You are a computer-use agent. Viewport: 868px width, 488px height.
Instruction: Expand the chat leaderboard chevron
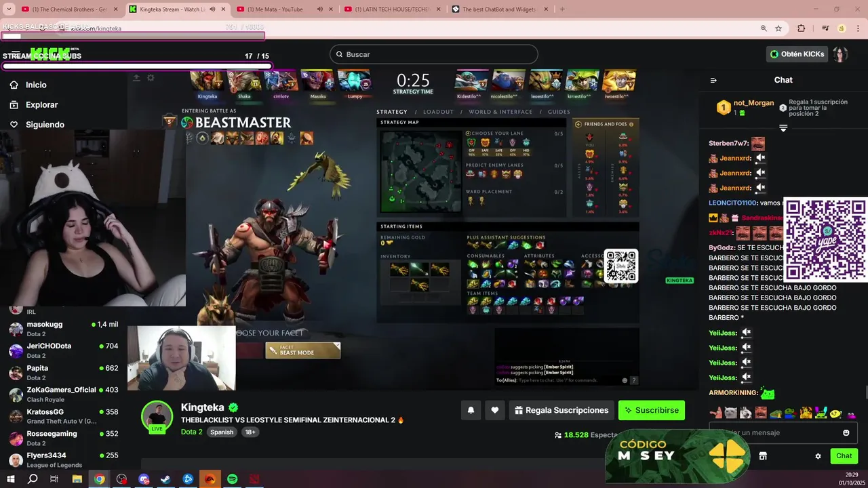click(783, 128)
